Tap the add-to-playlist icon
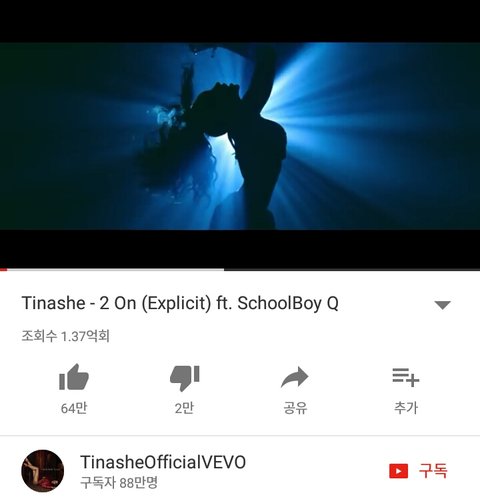This screenshot has height=501, width=480. click(406, 377)
